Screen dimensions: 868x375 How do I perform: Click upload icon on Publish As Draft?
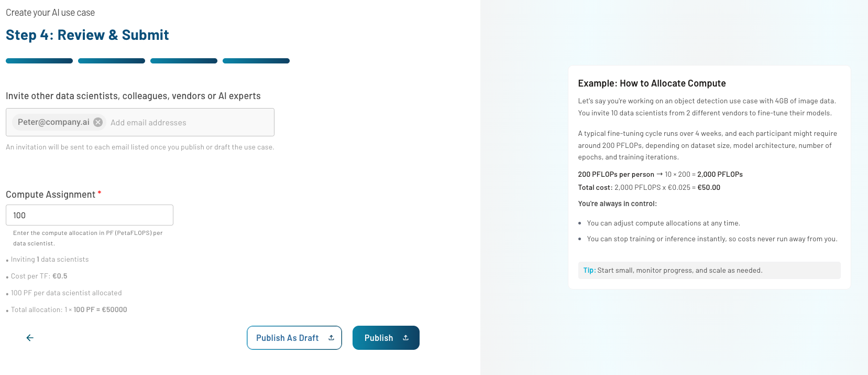331,338
